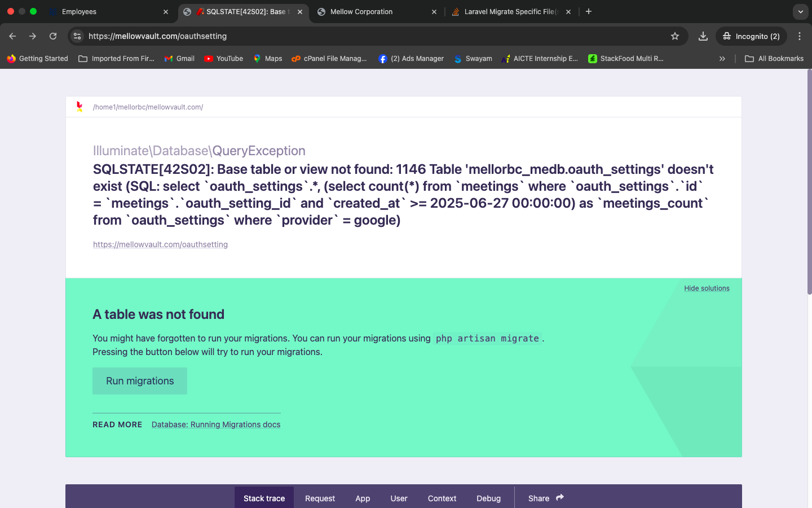Click the Share button with arrow

click(546, 498)
